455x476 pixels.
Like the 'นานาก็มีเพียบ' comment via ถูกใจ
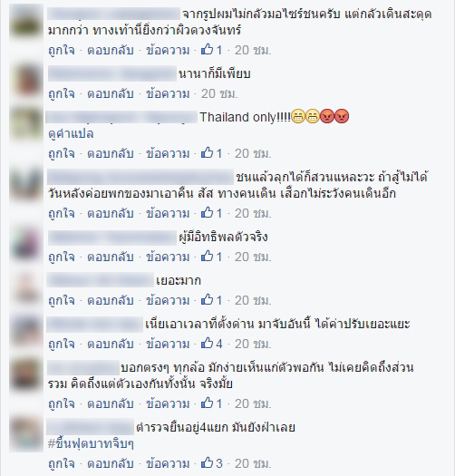[62, 93]
